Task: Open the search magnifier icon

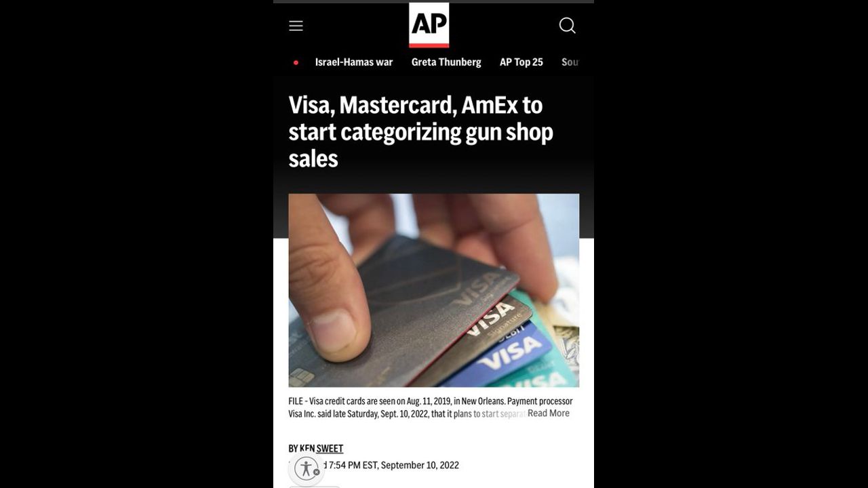Action: coord(568,26)
